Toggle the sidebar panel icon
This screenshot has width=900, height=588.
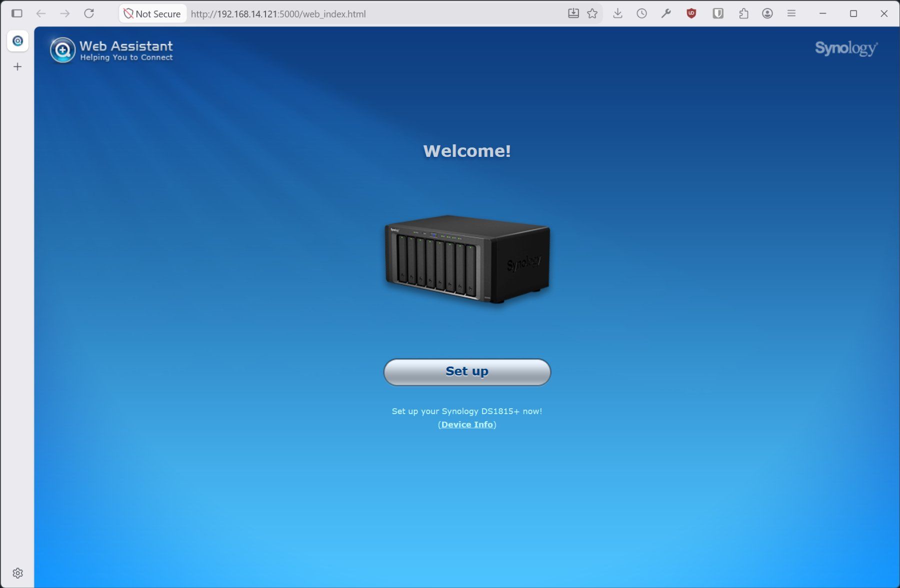[x=17, y=13]
